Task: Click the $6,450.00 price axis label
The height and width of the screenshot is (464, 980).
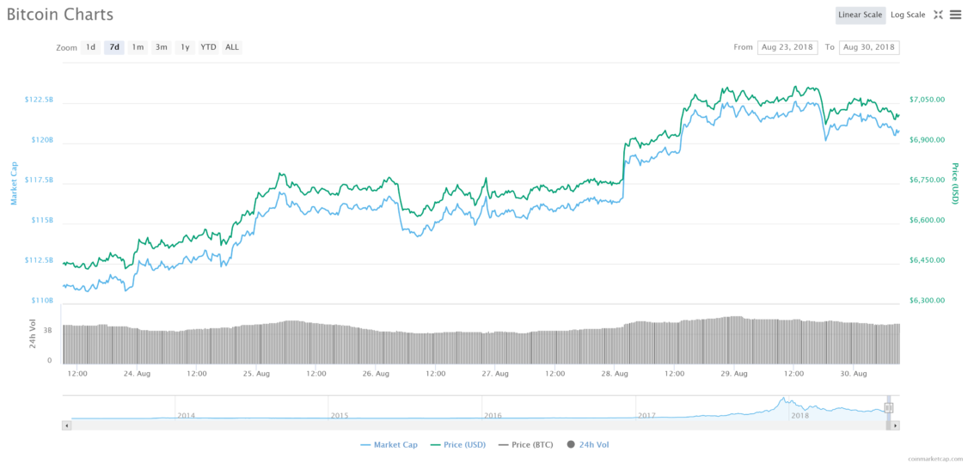Action: pyautogui.click(x=928, y=260)
